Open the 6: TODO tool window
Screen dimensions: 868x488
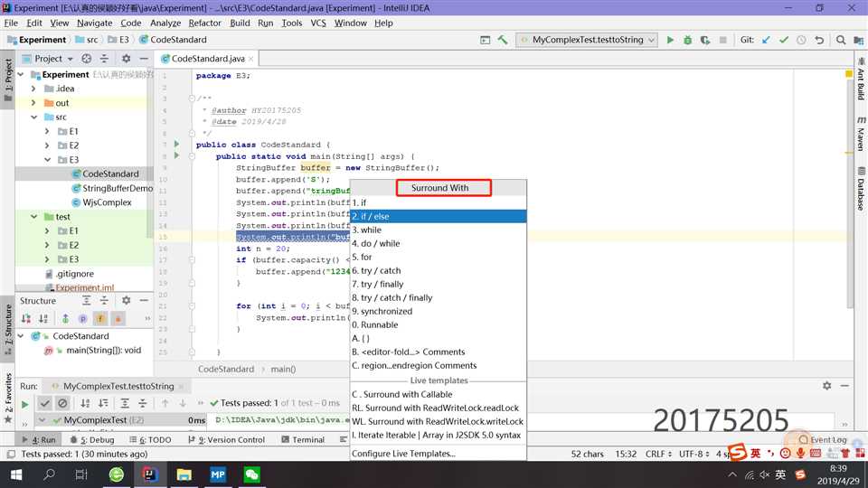click(150, 440)
